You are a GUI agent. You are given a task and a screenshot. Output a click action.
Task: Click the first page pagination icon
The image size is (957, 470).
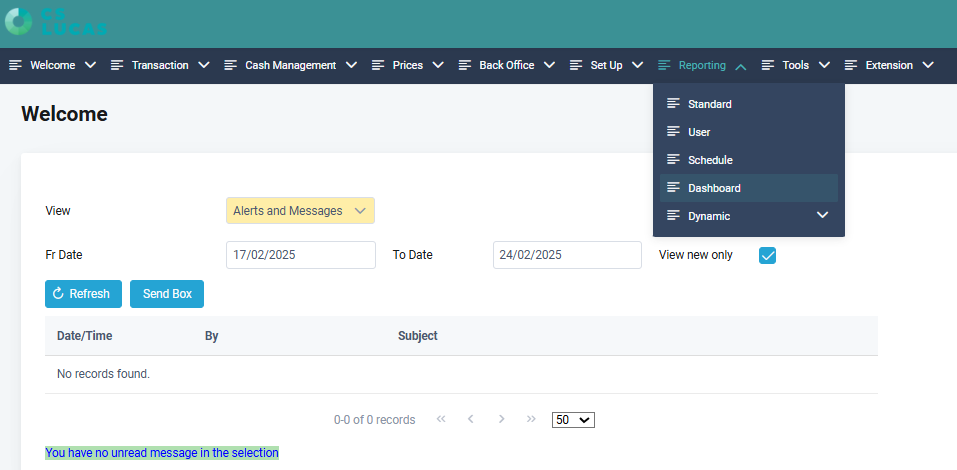click(441, 420)
